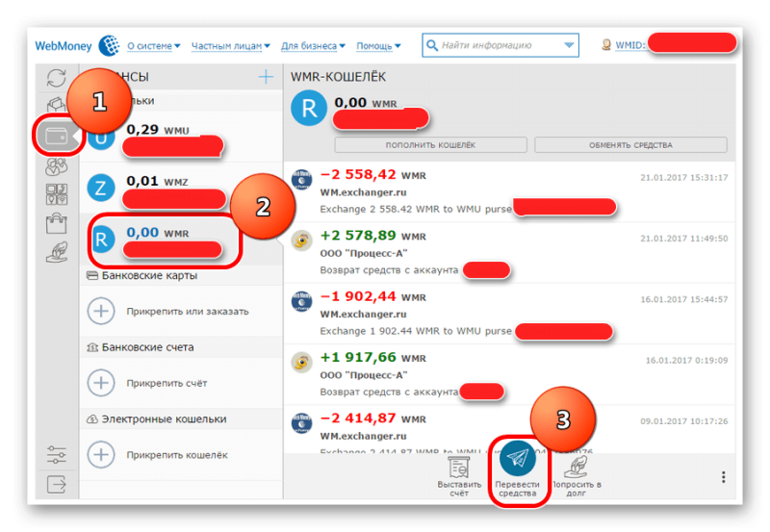Open the +1 917,66 WMR transaction
The width and height of the screenshot is (770, 532).
(x=510, y=374)
